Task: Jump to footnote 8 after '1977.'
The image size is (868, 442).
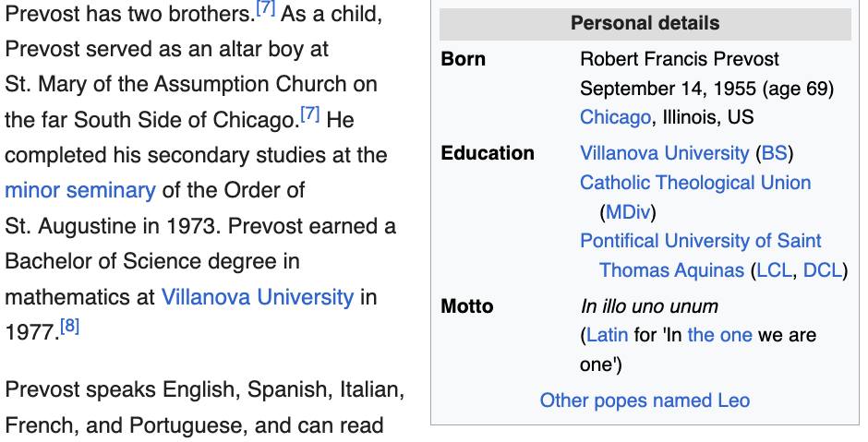Action: 69,327
